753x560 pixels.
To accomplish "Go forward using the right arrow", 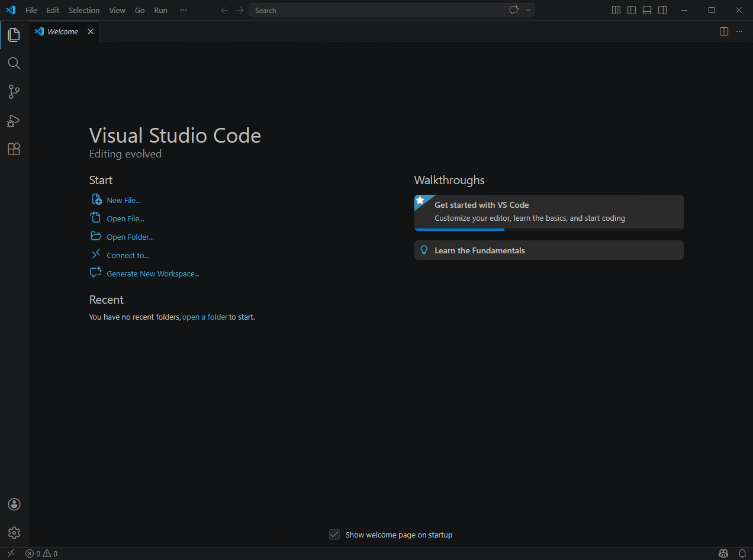I will 240,10.
